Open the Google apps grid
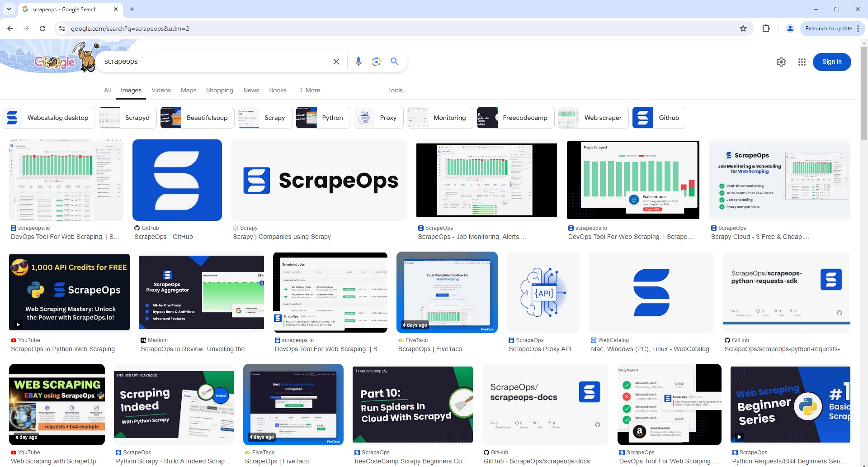This screenshot has width=868, height=467. [x=802, y=62]
